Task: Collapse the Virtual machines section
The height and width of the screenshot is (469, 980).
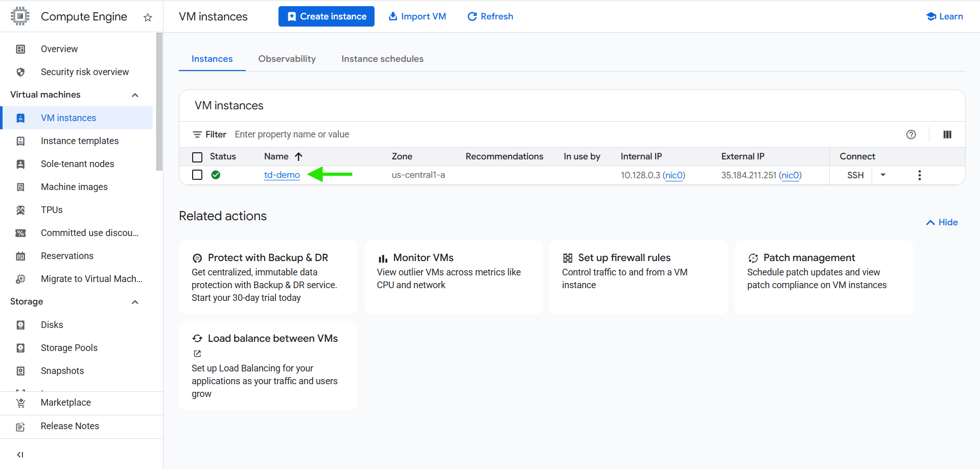Action: (x=135, y=95)
